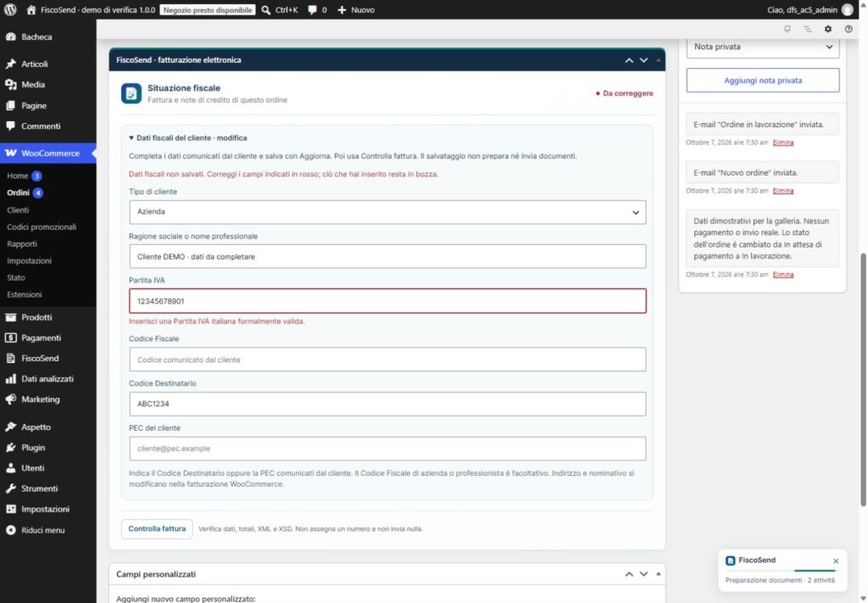The height and width of the screenshot is (603, 868).
Task: Move FiscoSend panel down with chevron
Action: click(x=643, y=60)
